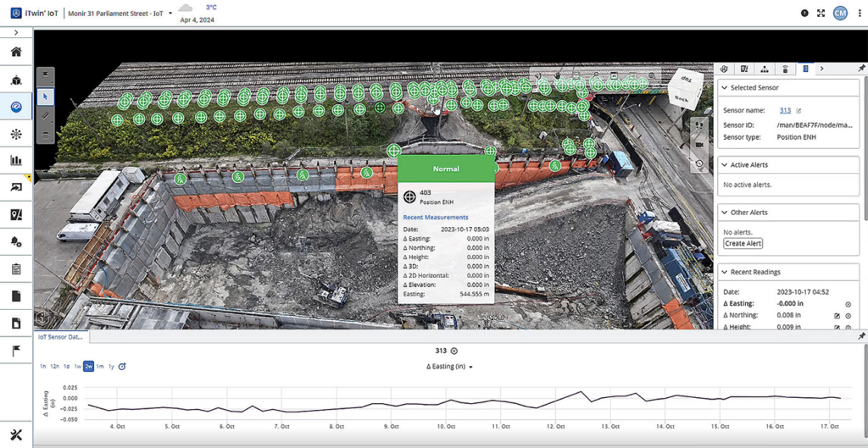This screenshot has height=448, width=868.
Task: Set chart range to 12h
Action: (55, 367)
